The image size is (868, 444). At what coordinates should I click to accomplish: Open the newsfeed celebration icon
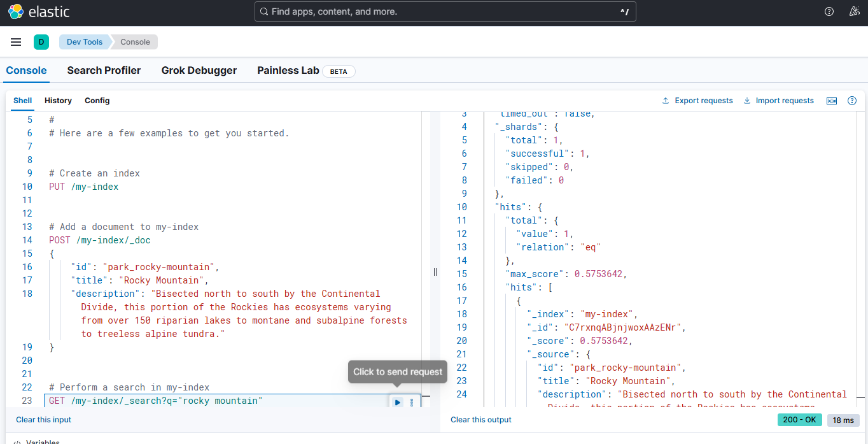pos(855,11)
